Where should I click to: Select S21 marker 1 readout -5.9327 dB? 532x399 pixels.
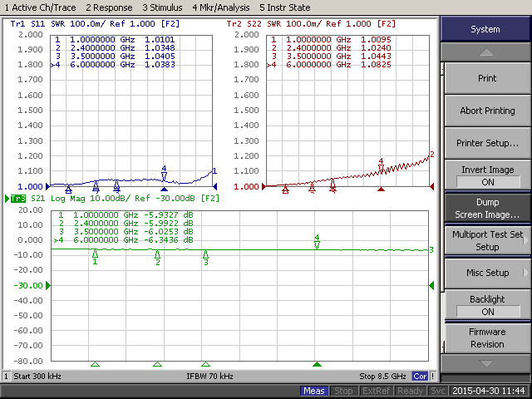click(169, 215)
